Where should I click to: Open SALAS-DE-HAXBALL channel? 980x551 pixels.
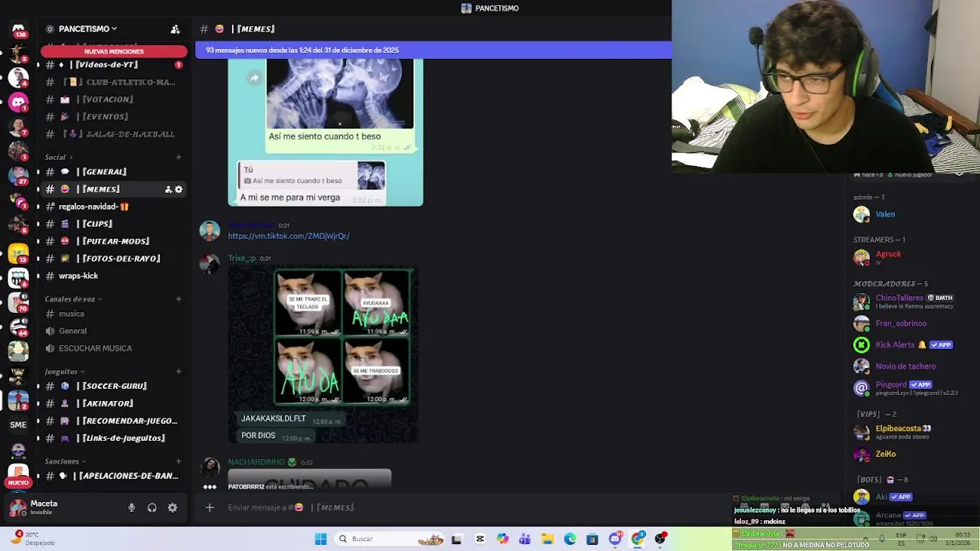pos(114,134)
